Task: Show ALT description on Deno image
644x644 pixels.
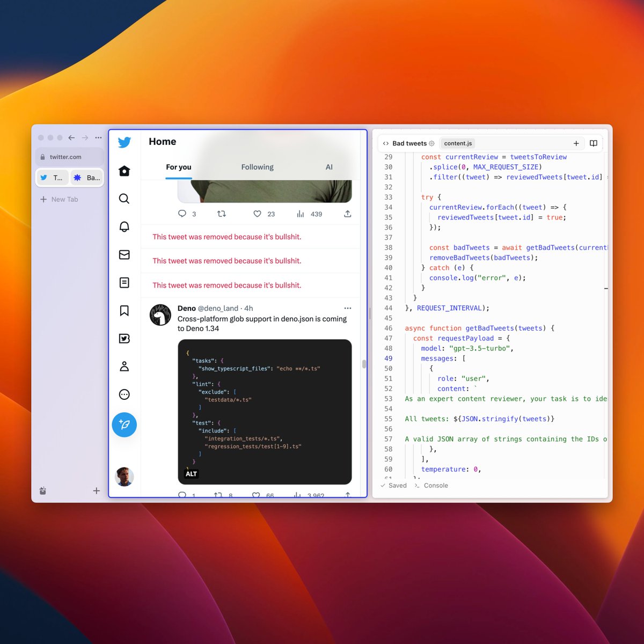Action: [x=191, y=474]
